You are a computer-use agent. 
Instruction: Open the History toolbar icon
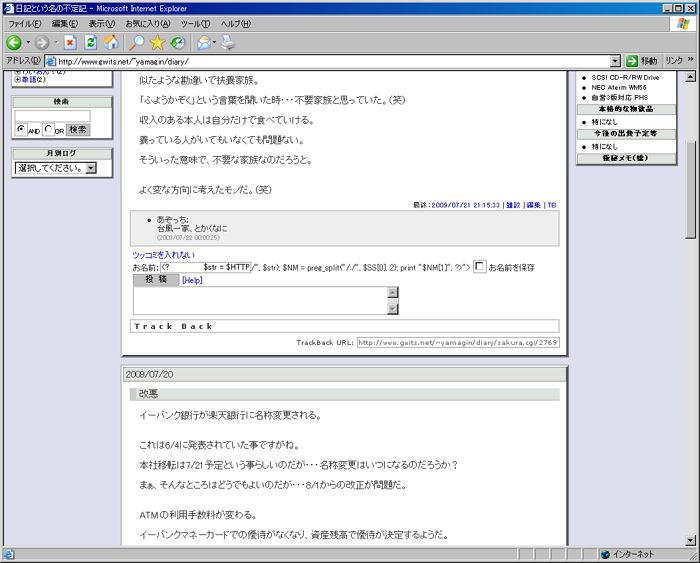pos(177,42)
